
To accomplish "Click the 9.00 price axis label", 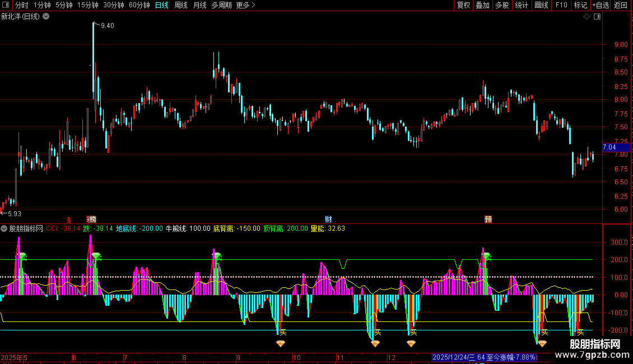I will pyautogui.click(x=621, y=45).
